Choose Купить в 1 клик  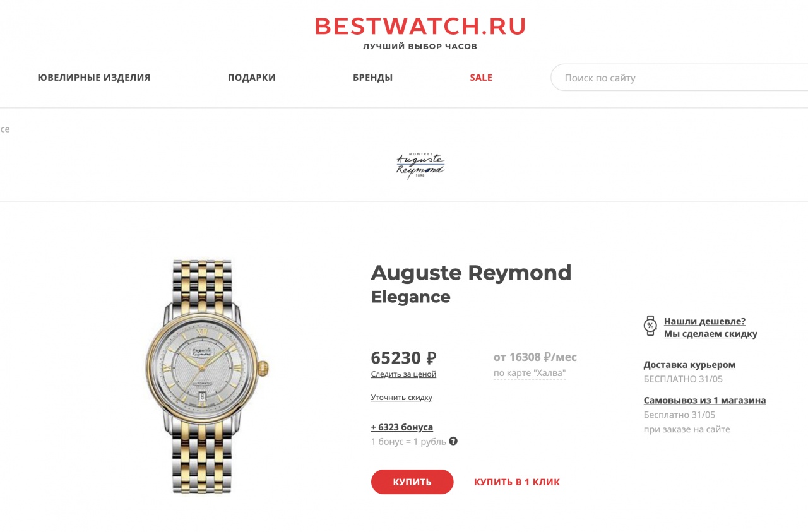(517, 482)
